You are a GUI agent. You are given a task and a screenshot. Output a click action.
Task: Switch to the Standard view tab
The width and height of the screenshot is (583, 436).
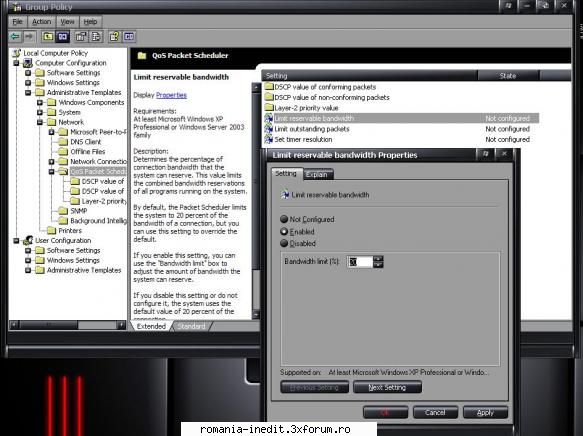[x=191, y=326]
